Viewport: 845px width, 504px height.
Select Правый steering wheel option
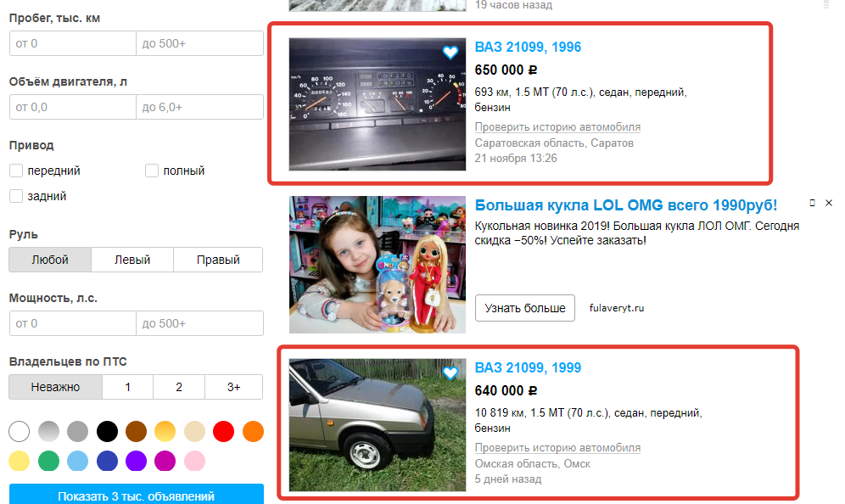(x=218, y=260)
